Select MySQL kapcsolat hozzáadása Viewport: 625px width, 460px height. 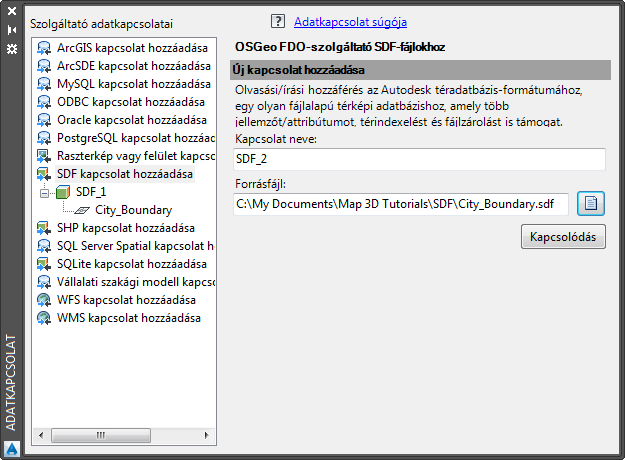134,84
